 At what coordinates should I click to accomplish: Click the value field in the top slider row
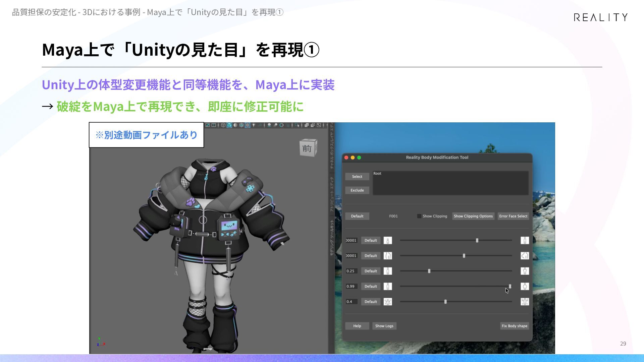(352, 240)
